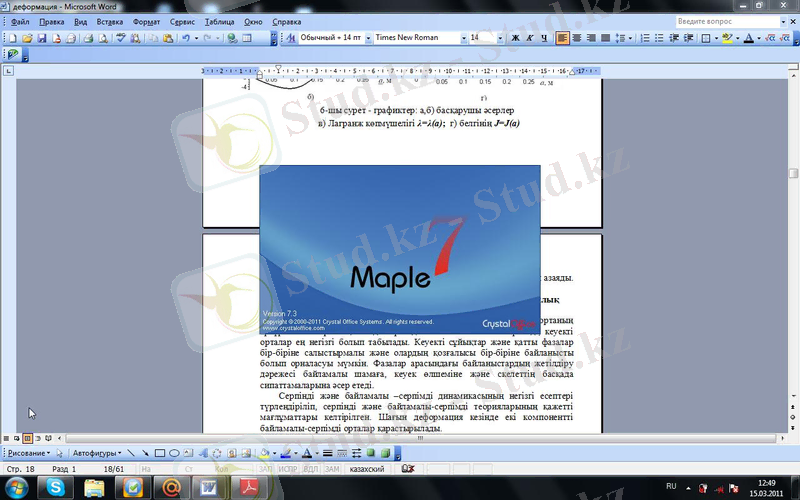800x500 pixels.
Task: Expand line spacing dropdown arrow
Action: (x=630, y=38)
